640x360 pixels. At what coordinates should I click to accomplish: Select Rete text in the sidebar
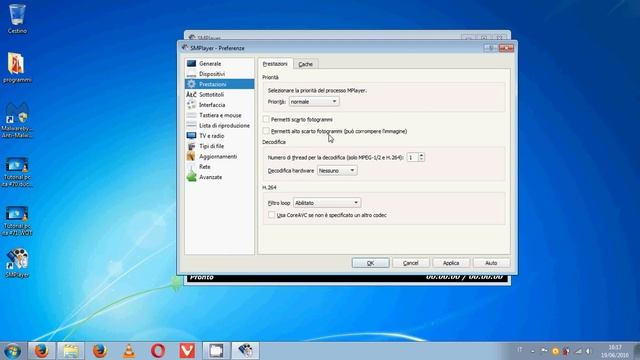pyautogui.click(x=205, y=167)
